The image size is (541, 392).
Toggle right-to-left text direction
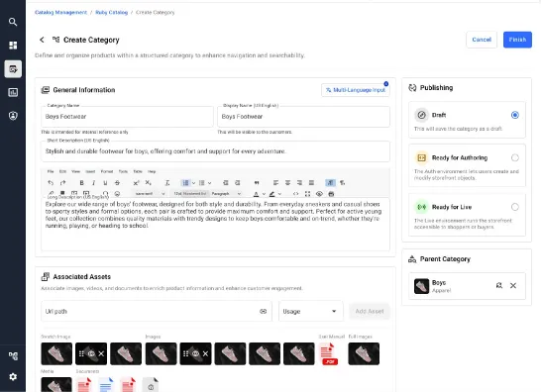pos(342,183)
